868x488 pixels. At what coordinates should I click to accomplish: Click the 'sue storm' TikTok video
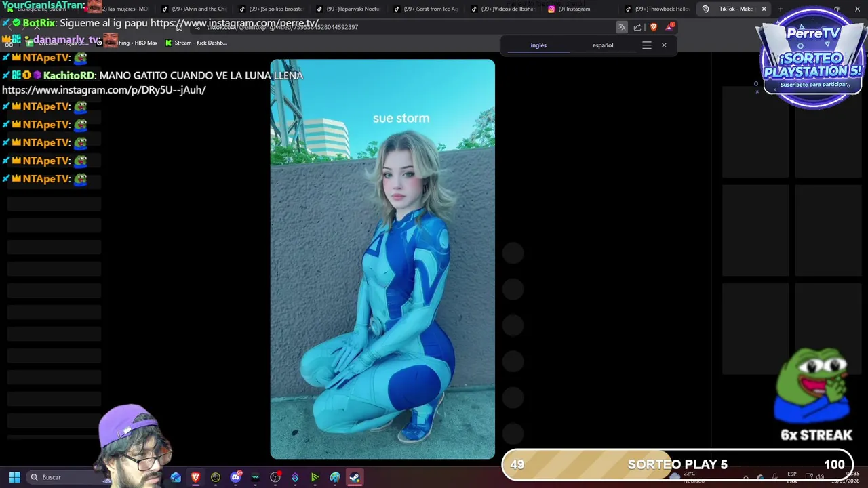pos(382,259)
